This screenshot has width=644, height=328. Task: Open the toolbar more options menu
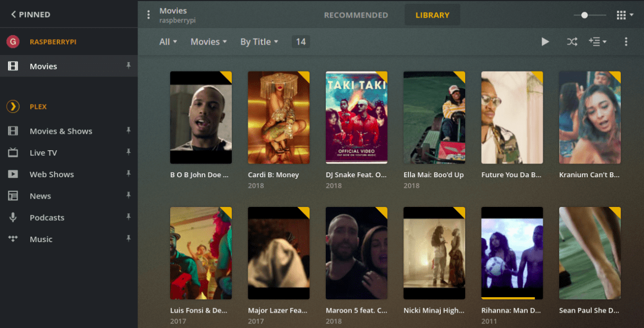[x=626, y=41]
